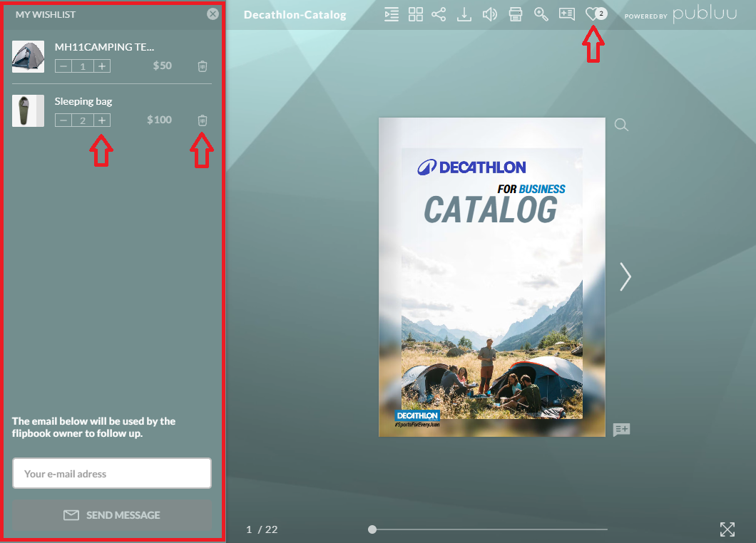Click the MH11CAMPING TE... item name
Image resolution: width=756 pixels, height=543 pixels.
pos(104,47)
